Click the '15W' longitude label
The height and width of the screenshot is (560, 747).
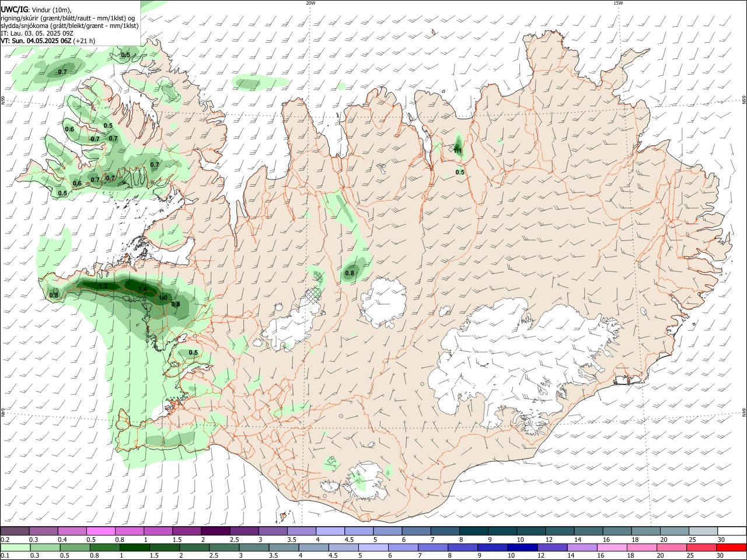pyautogui.click(x=618, y=3)
